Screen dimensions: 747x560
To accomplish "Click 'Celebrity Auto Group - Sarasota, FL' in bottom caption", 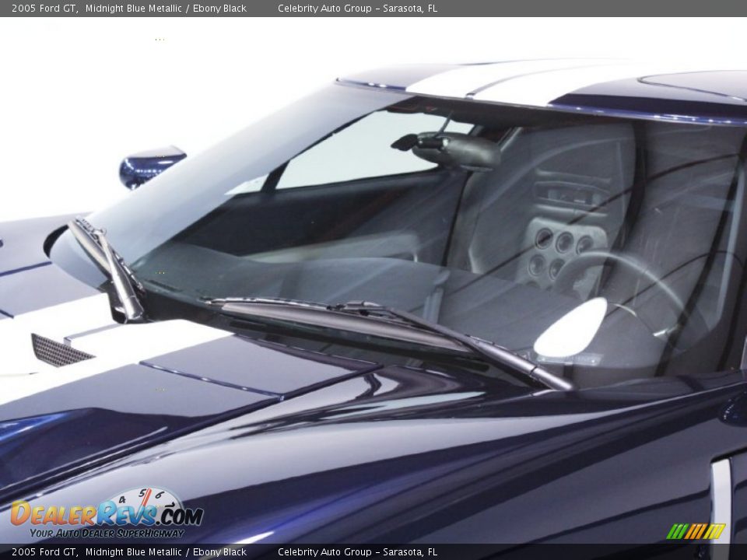I will [x=357, y=552].
